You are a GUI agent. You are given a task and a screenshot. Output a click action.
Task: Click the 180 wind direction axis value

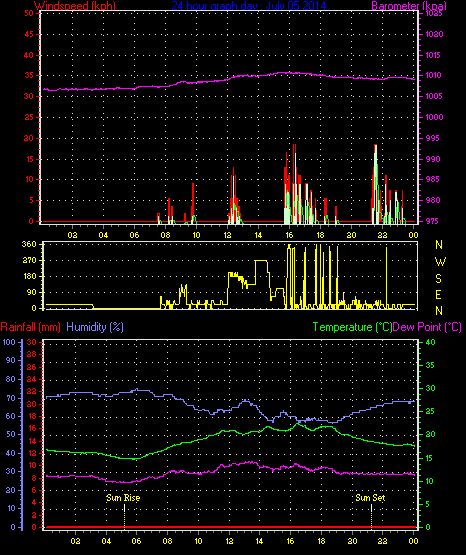coord(29,276)
